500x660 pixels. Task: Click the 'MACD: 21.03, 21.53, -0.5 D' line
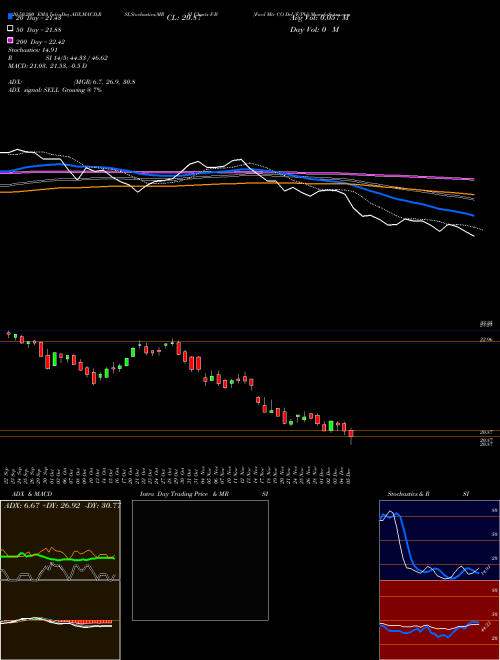click(48, 66)
